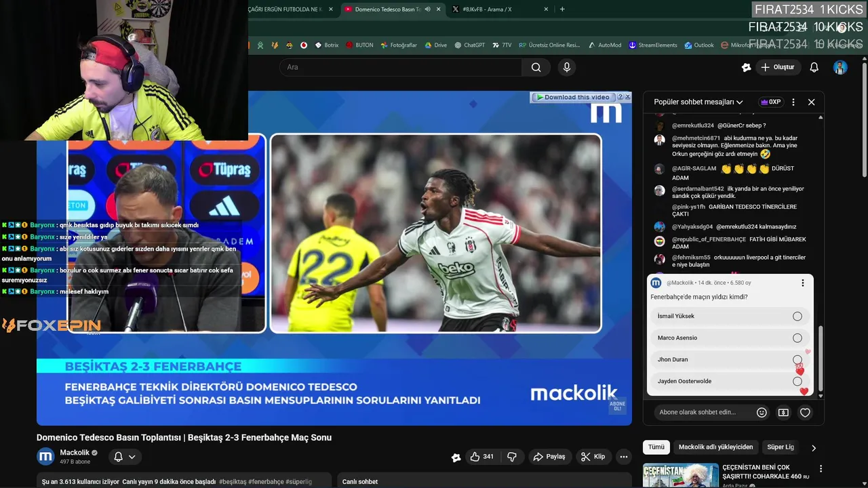Open the #fenerbahçe hashtag link
The width and height of the screenshot is (868, 488).
pos(266,482)
